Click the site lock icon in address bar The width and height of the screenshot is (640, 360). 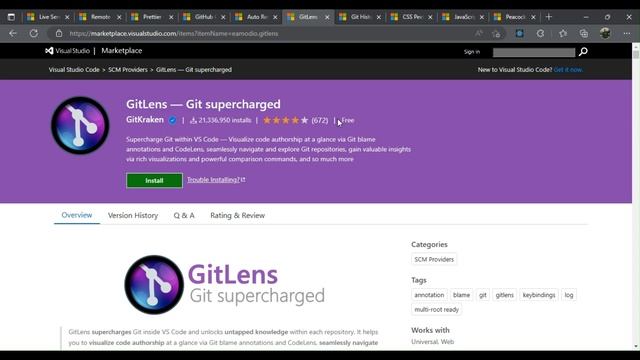coord(59,33)
